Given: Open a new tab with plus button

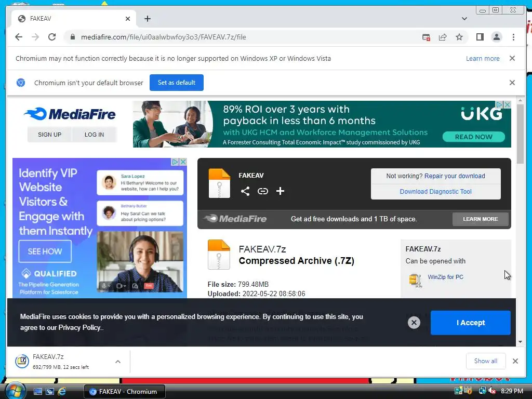Looking at the screenshot, I should [x=147, y=19].
